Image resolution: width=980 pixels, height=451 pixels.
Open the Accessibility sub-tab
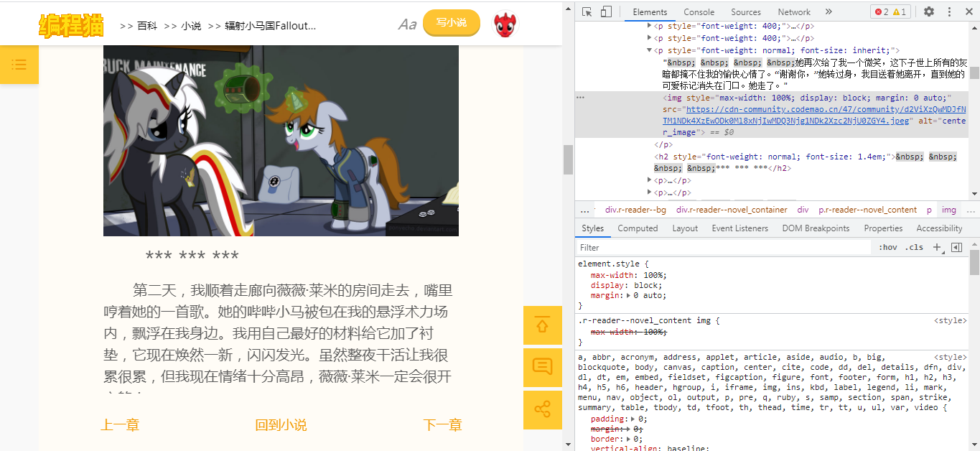pos(939,228)
